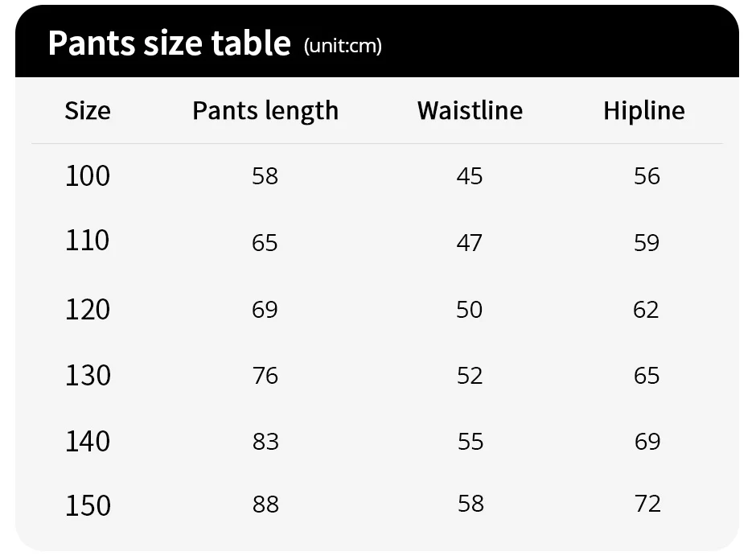Click pants length value 76 for size 130

[x=265, y=376]
